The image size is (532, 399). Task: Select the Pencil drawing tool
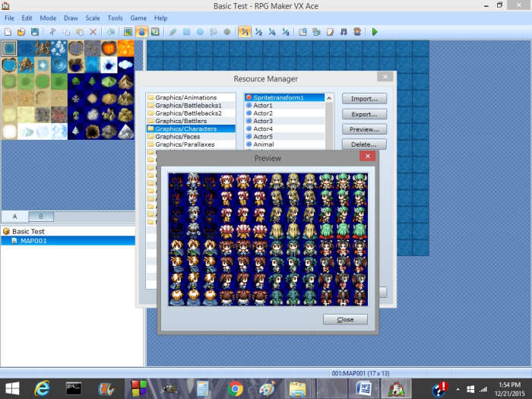(173, 32)
